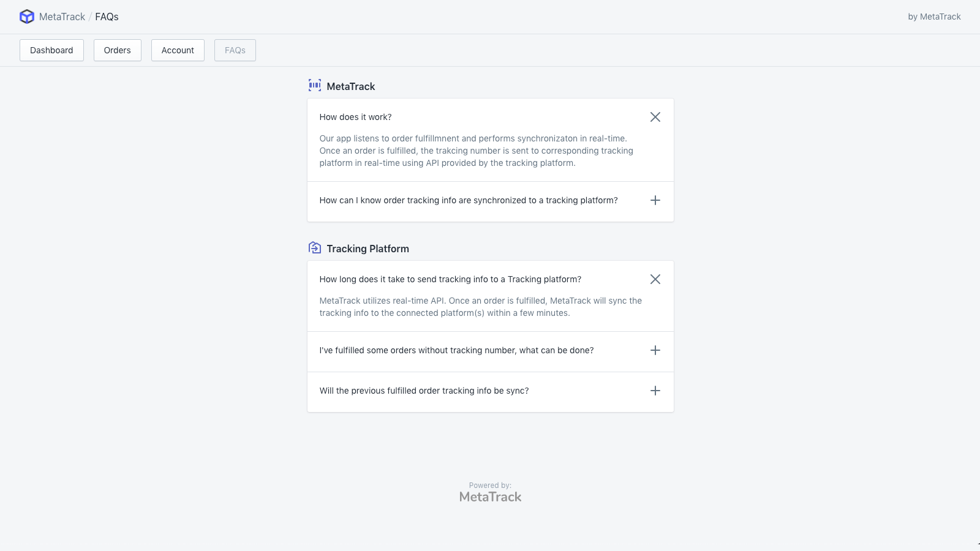Expand the orders without tracking number question
980x551 pixels.
[655, 350]
